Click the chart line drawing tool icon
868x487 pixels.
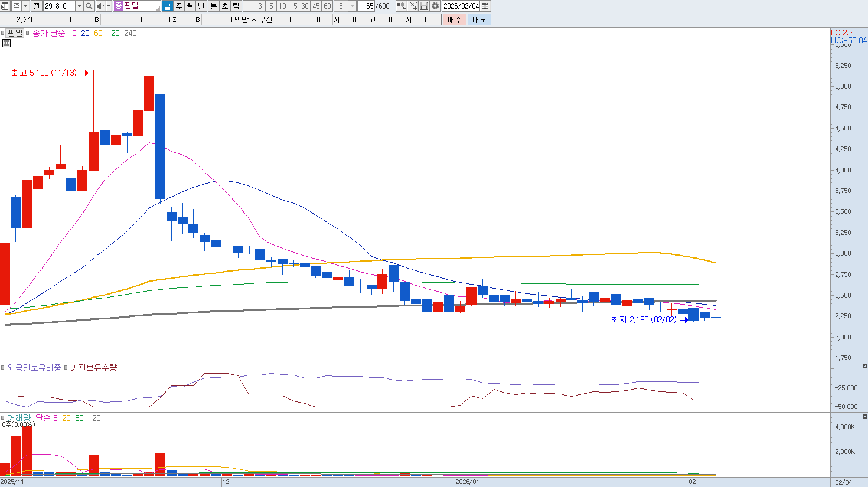(413, 6)
